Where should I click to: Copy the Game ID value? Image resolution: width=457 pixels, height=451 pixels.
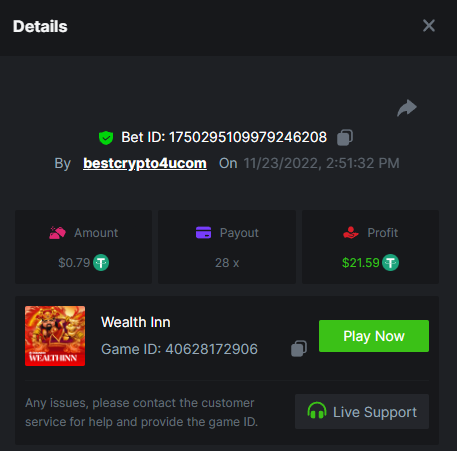pyautogui.click(x=299, y=349)
